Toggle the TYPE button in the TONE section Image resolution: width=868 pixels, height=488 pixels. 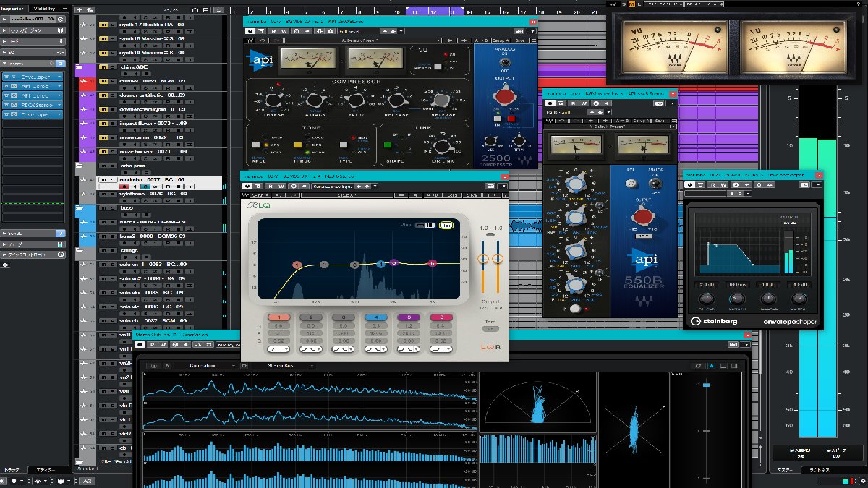coord(342,146)
